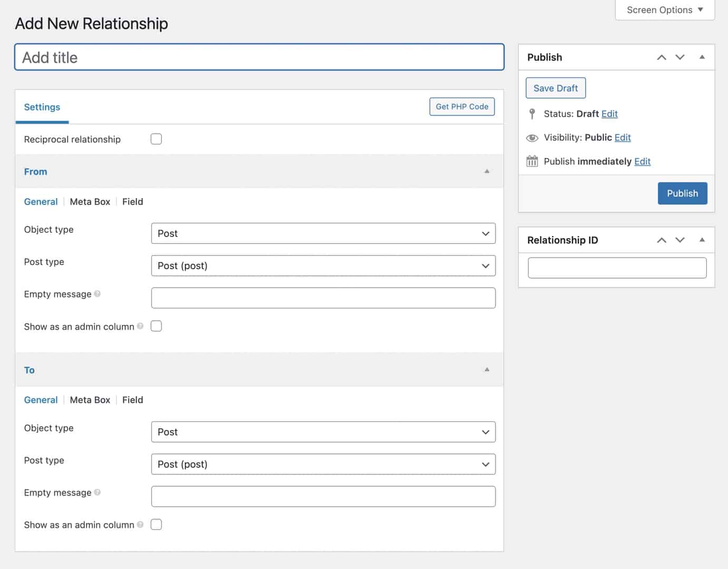Click the visibility eye icon
This screenshot has width=728, height=569.
(532, 138)
